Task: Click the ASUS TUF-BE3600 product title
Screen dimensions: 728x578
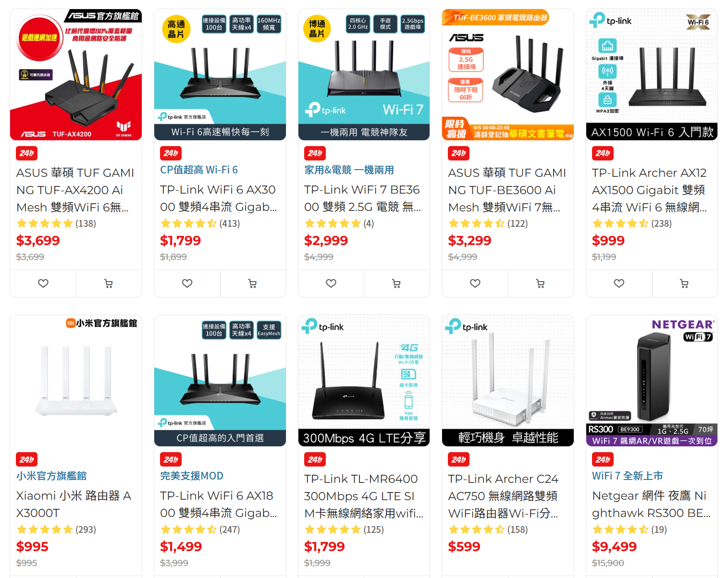Action: 507,190
